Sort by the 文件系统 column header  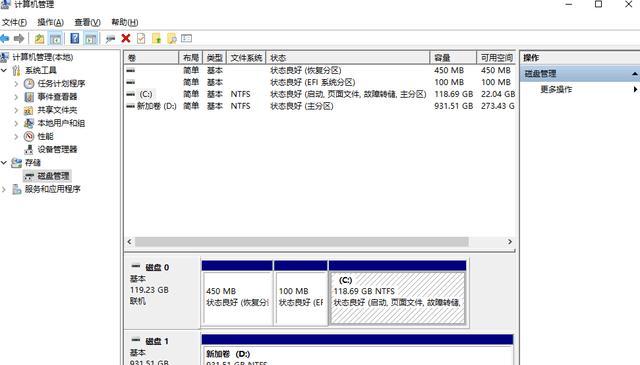(x=246, y=58)
